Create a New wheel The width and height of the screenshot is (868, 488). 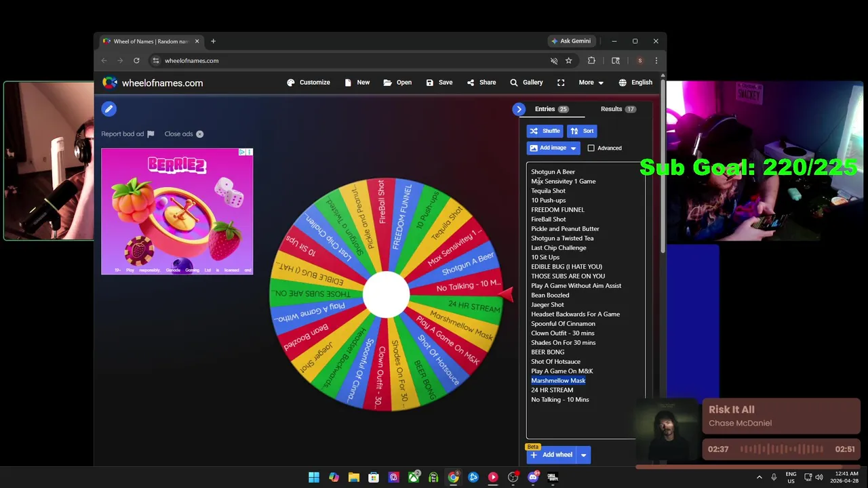[357, 83]
